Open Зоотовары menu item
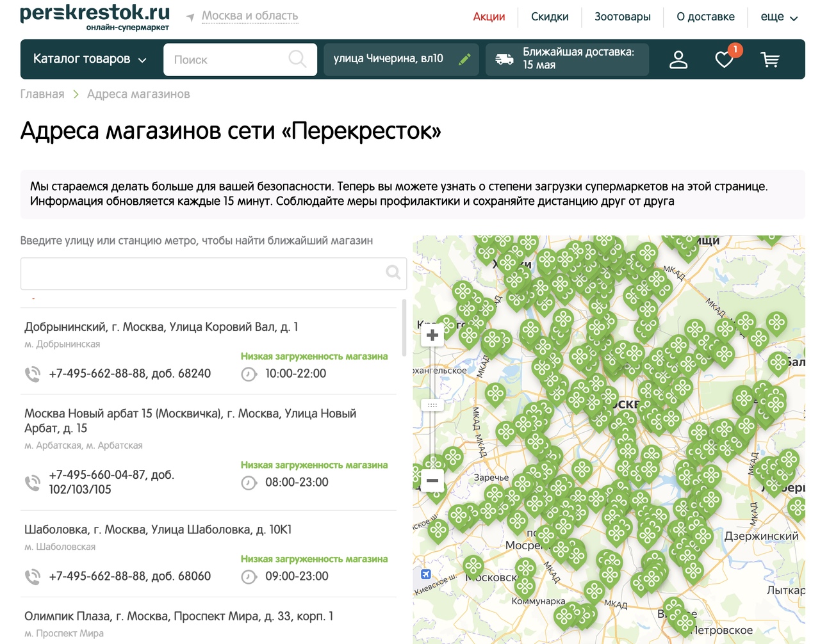 tap(623, 17)
